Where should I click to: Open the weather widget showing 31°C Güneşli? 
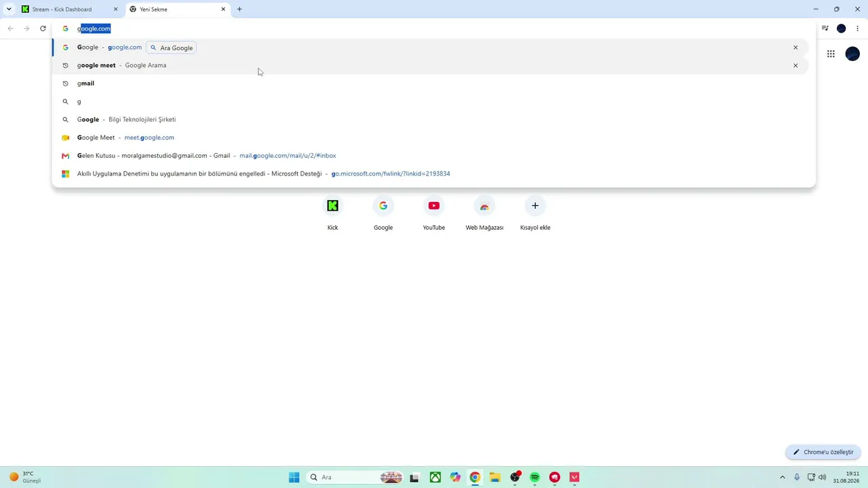(25, 477)
